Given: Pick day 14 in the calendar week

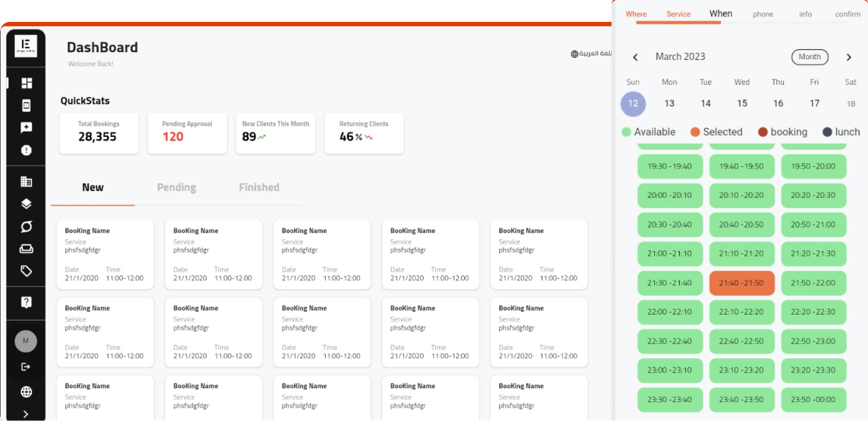Looking at the screenshot, I should [706, 104].
